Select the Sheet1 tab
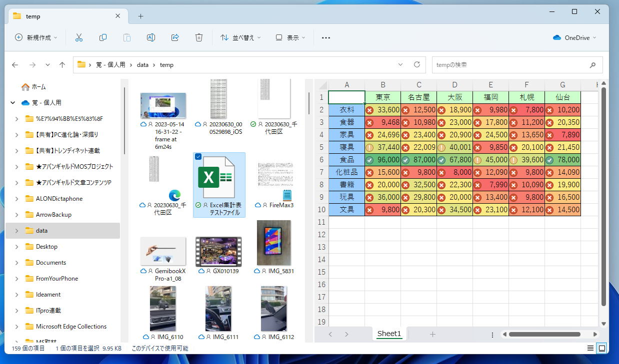The image size is (619, 364). [389, 334]
